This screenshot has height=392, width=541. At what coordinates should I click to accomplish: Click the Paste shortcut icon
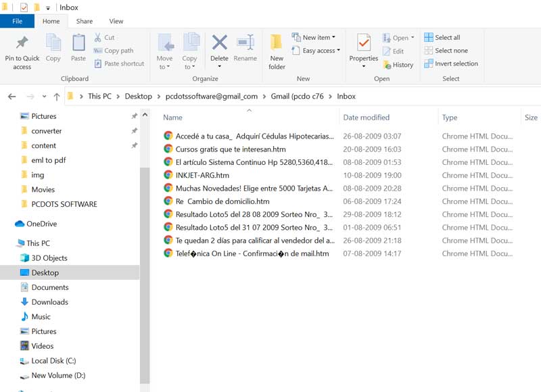click(x=98, y=64)
